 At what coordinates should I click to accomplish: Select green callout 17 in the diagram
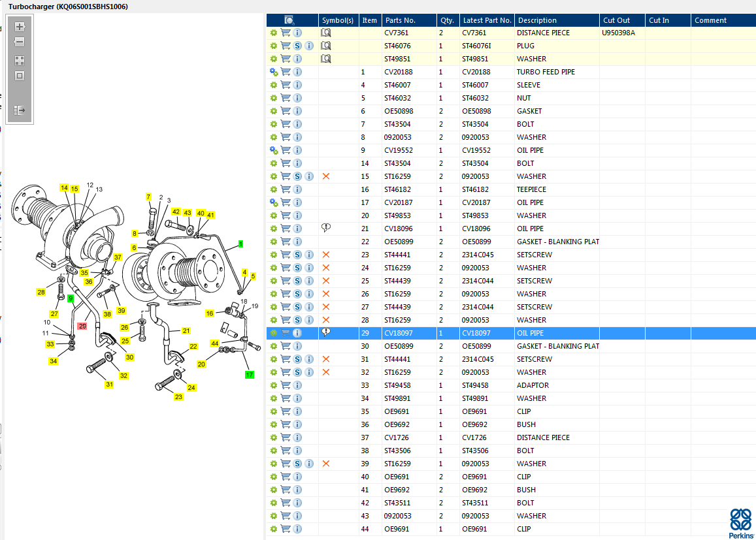pos(249,375)
